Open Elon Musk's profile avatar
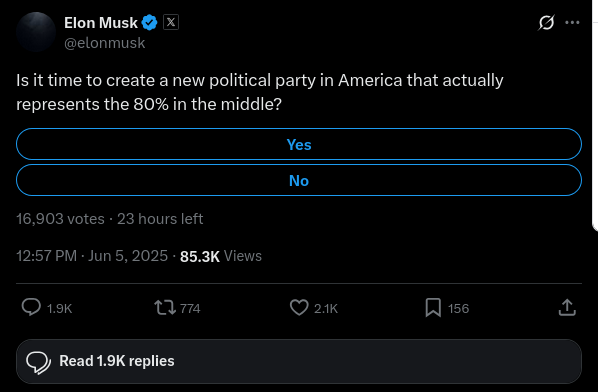598x392 pixels. point(36,32)
